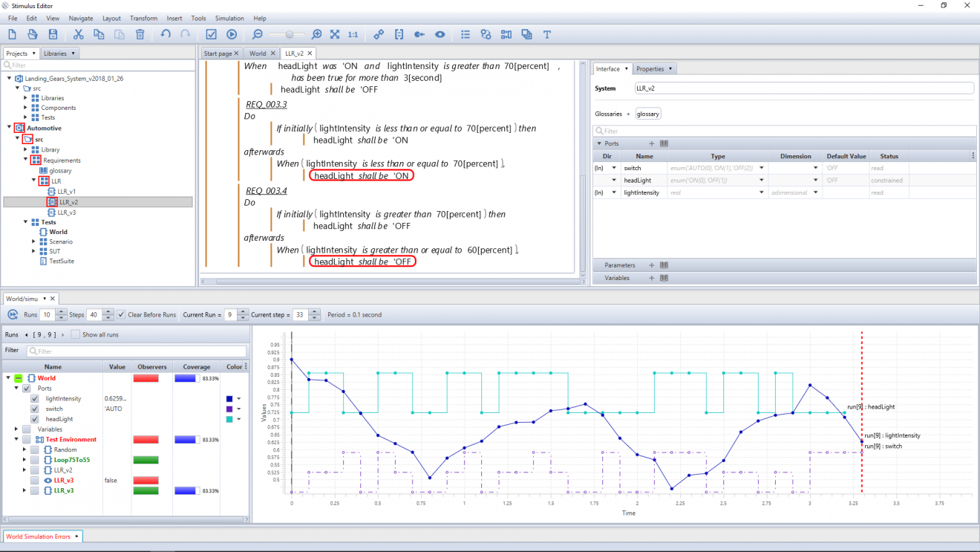
Task: Click the Libraries panel button
Action: (x=59, y=53)
